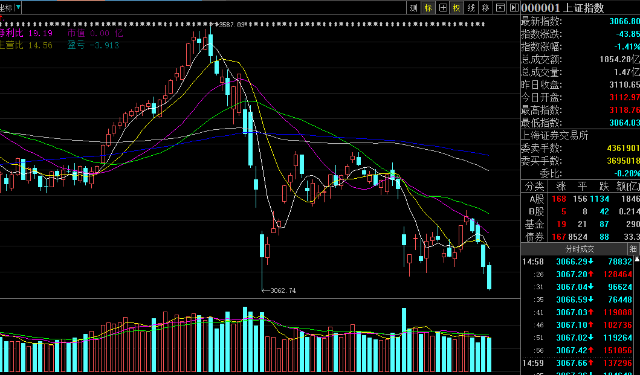Image resolution: width=640 pixels, height=375 pixels.
Task: Click the 昨日收盘 value 3110.65
Action: coord(624,85)
